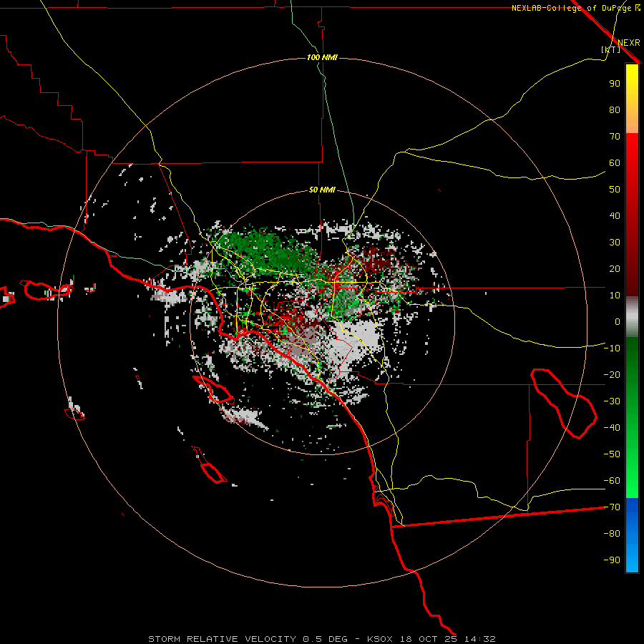Pick the bright red color bar segment
Viewport: 644px width, 644px height.
coord(632,150)
